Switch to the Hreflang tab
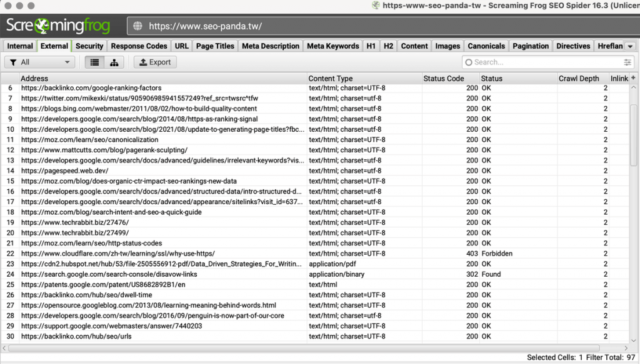The width and height of the screenshot is (640, 364). pyautogui.click(x=610, y=46)
